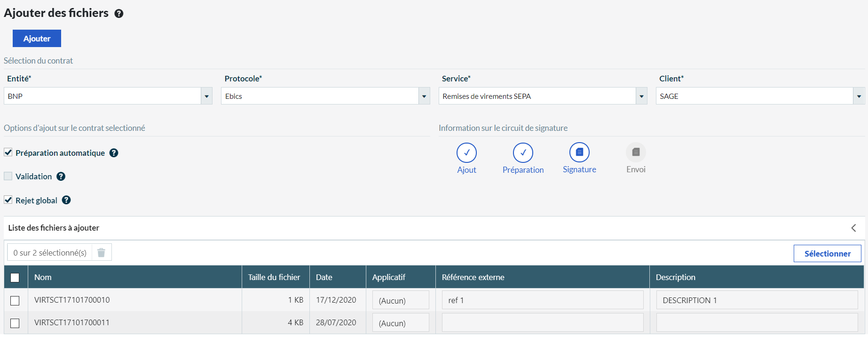Click the Signature step document icon
The height and width of the screenshot is (337, 868).
click(x=579, y=152)
